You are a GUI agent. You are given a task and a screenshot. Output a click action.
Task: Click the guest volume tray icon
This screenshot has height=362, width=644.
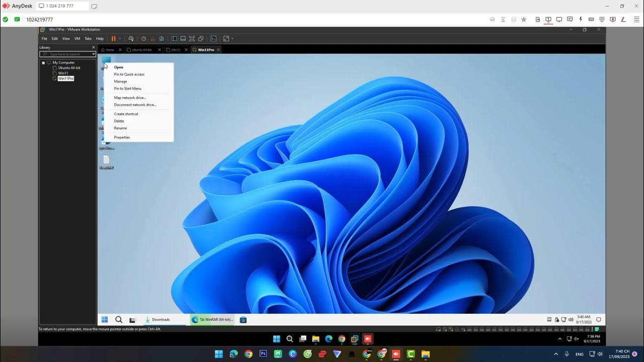[x=571, y=320]
